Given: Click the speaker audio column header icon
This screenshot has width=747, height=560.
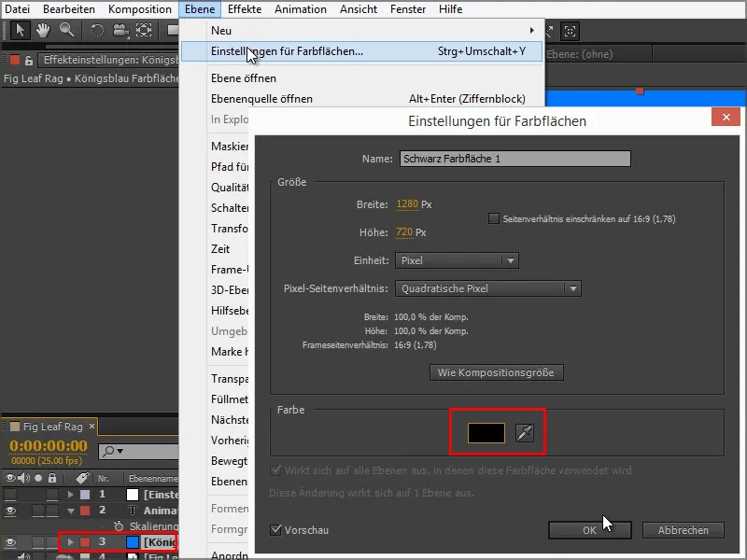Looking at the screenshot, I should click(x=24, y=478).
